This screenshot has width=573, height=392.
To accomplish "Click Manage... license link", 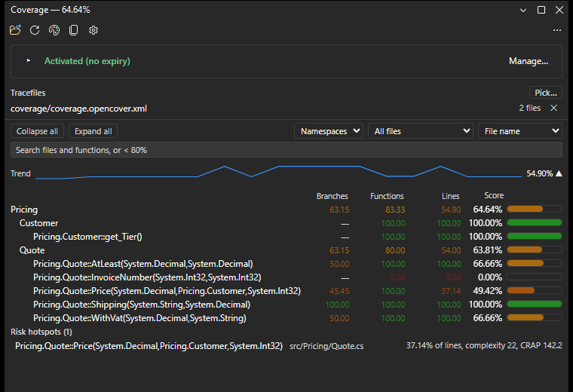I will pos(529,61).
